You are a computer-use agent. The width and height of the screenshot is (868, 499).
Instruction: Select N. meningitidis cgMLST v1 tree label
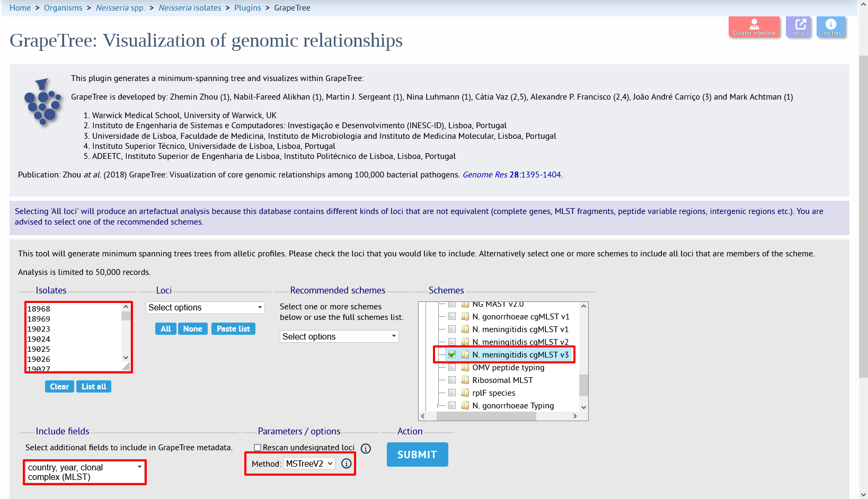(x=520, y=329)
